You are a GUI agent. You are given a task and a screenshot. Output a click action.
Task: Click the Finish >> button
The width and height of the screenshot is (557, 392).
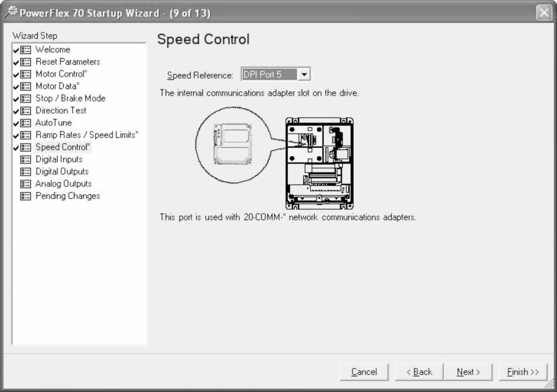pyautogui.click(x=523, y=372)
